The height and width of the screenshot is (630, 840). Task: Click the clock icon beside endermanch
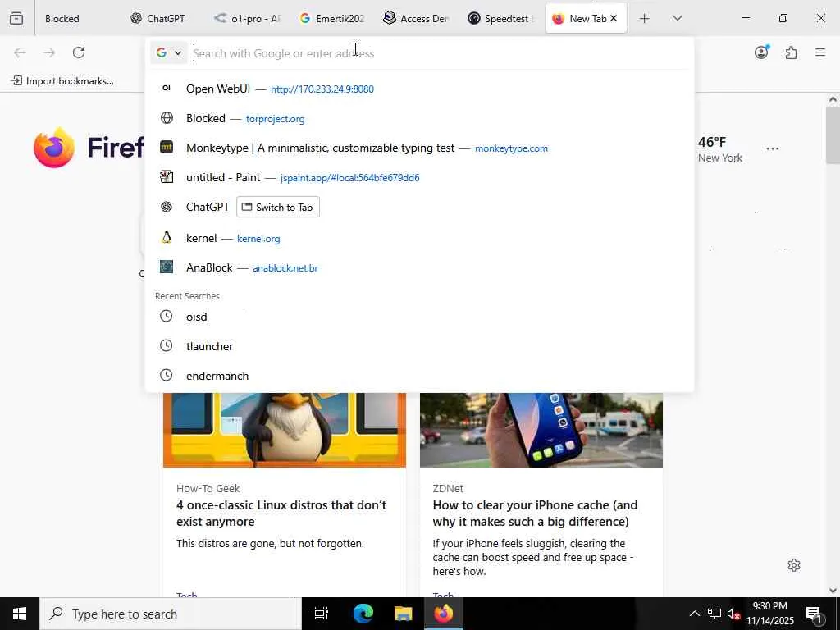(167, 375)
